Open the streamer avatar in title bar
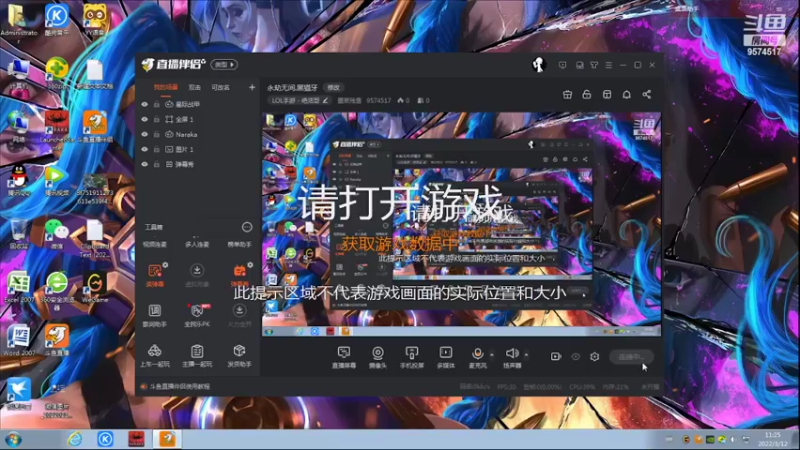The height and width of the screenshot is (450, 800). (538, 65)
